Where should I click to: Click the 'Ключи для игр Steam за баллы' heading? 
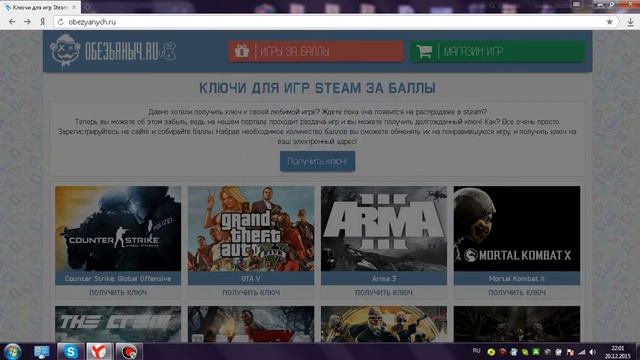point(317,88)
